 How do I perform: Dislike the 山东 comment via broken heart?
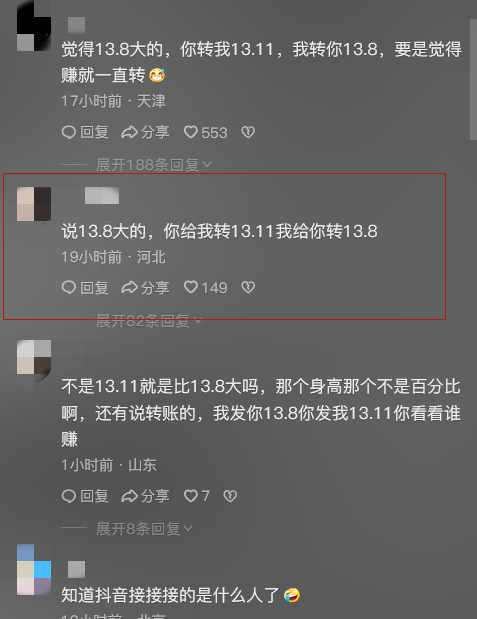pyautogui.click(x=230, y=496)
